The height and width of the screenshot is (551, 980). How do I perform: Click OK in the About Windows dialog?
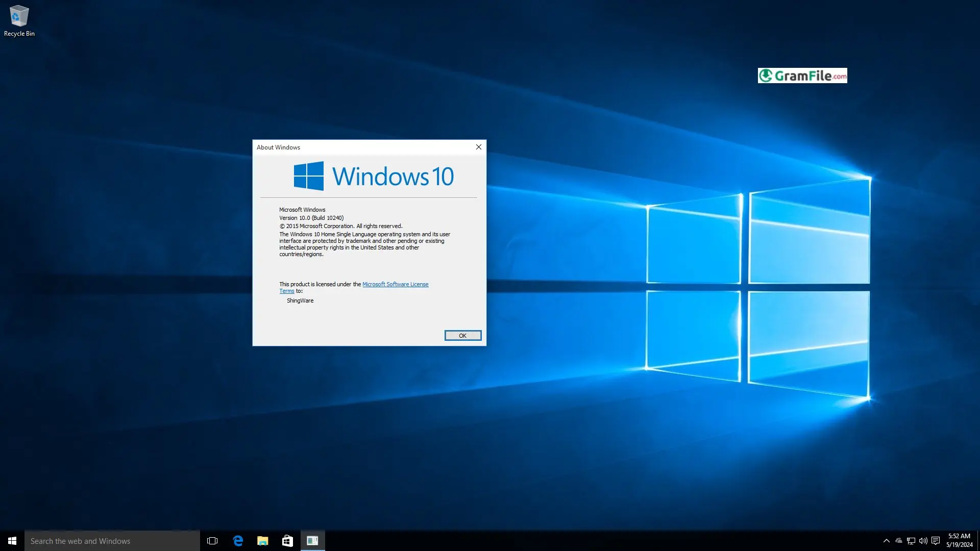(462, 335)
